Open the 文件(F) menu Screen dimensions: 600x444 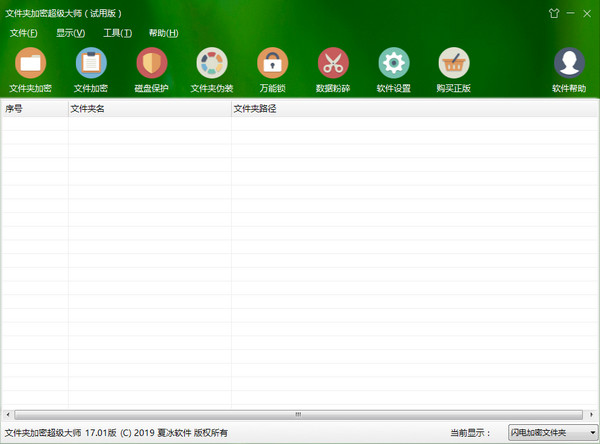pyautogui.click(x=23, y=33)
